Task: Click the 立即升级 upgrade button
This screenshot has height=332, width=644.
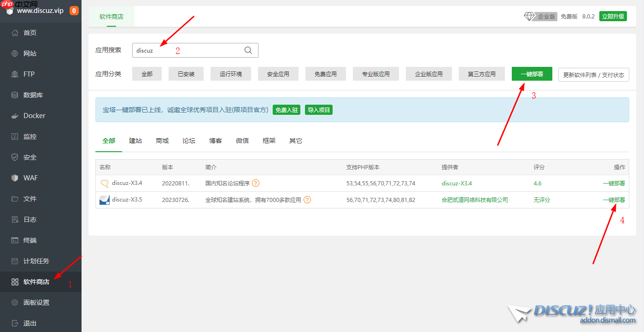Action: click(613, 16)
